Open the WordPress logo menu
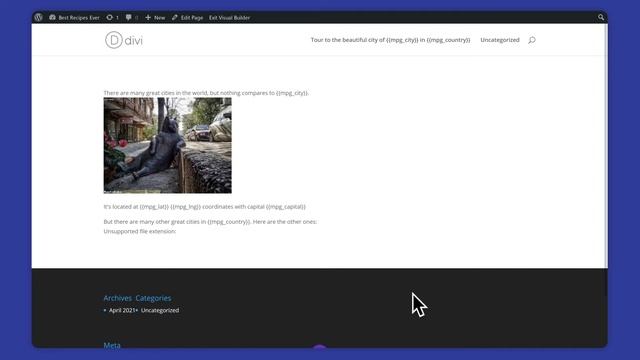The width and height of the screenshot is (640, 360). (38, 17)
